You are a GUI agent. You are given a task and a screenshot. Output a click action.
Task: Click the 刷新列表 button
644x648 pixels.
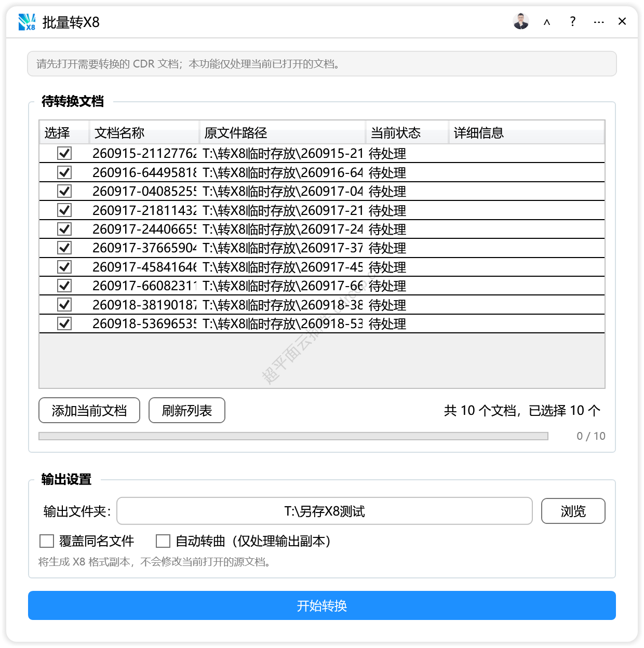point(187,410)
